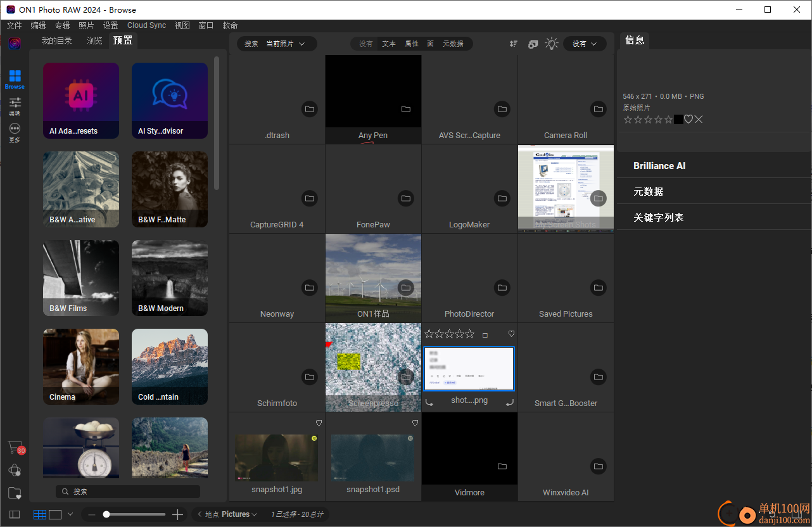Click the lightbulb AI icon in toolbar

552,44
